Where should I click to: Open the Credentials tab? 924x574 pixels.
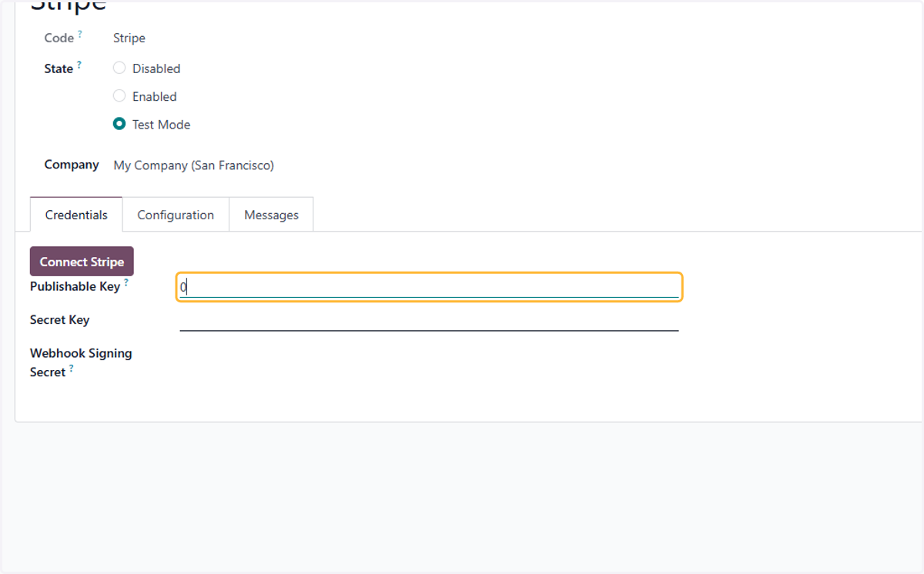(x=76, y=215)
